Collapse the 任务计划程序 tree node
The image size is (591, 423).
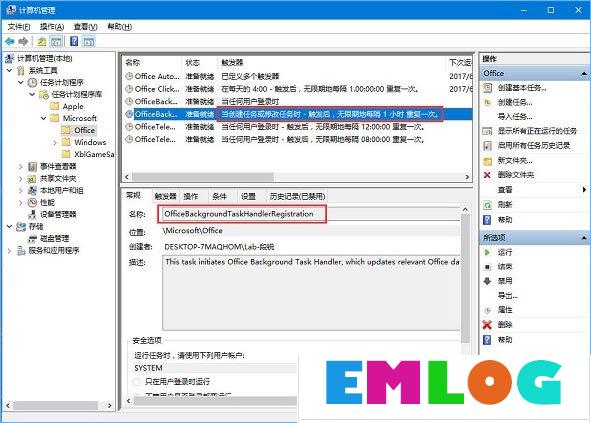pyautogui.click(x=21, y=82)
